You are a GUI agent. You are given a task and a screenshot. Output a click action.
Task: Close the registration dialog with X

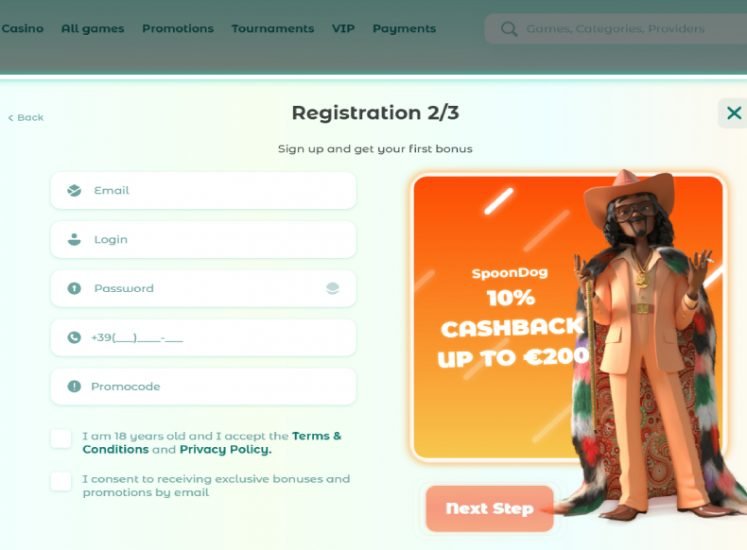[734, 113]
